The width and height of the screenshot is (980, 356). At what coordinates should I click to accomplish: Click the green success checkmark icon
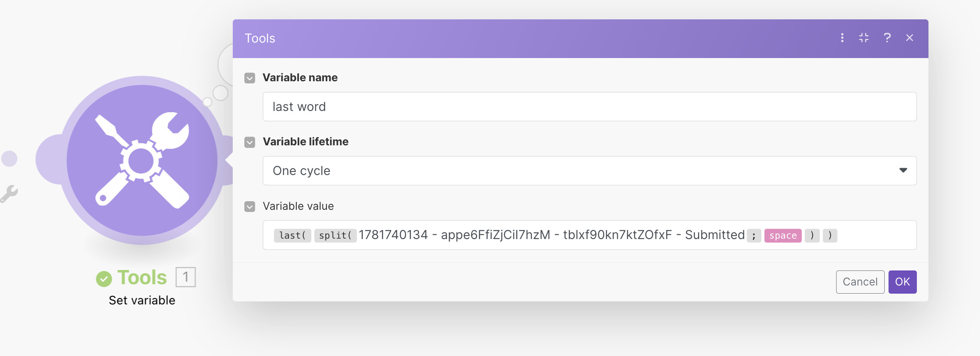point(104,279)
